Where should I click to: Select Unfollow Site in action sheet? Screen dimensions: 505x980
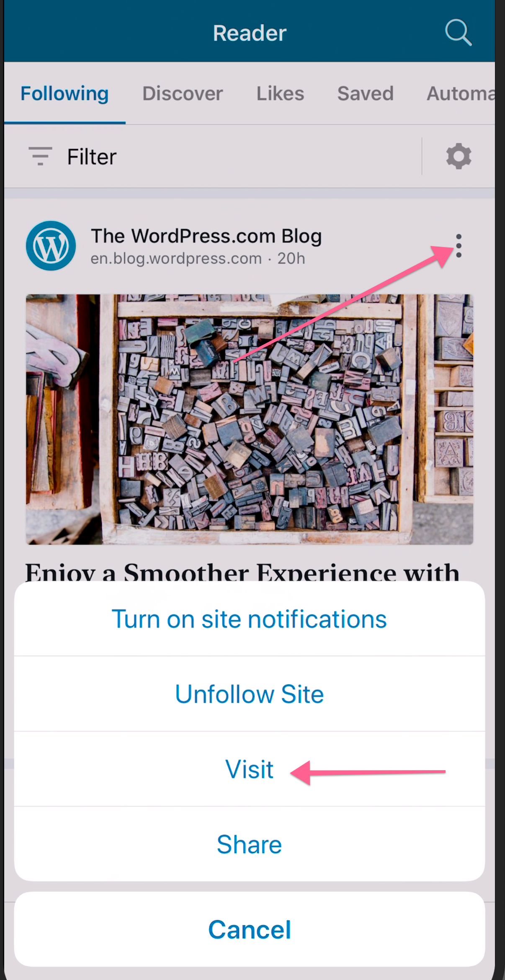click(250, 694)
